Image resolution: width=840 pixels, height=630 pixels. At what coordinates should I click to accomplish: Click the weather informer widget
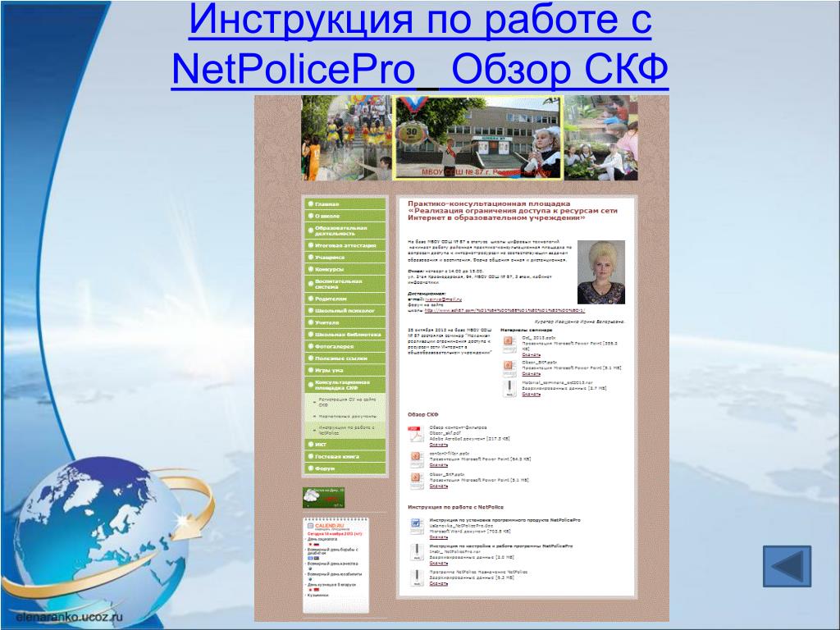(323, 498)
